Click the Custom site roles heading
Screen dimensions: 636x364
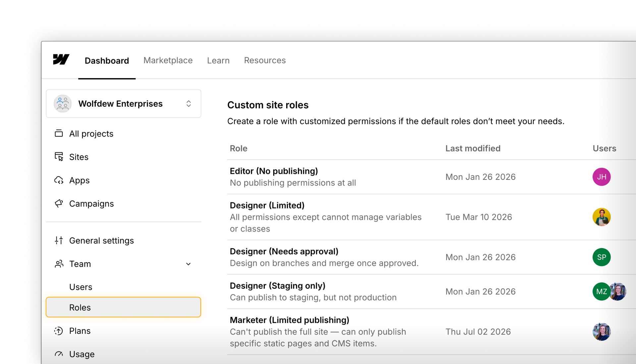pos(268,105)
